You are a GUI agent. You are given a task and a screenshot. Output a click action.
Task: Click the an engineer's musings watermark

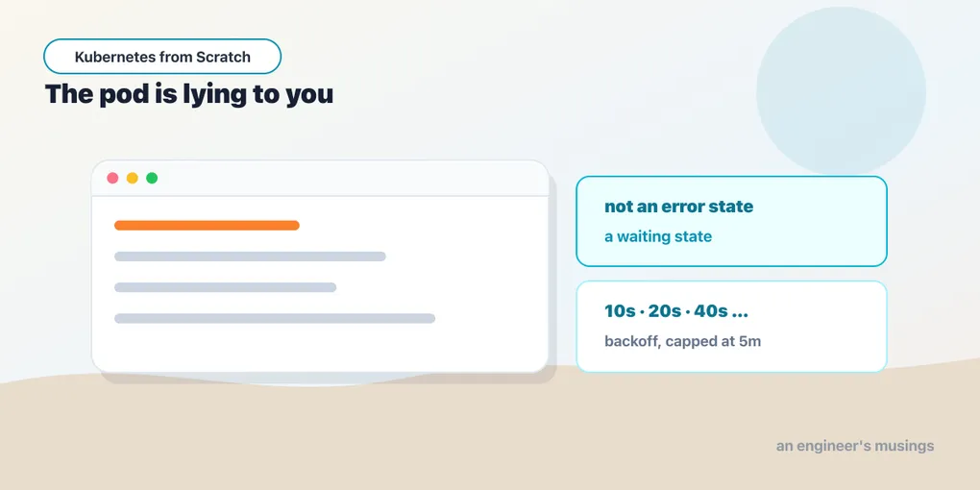point(855,446)
